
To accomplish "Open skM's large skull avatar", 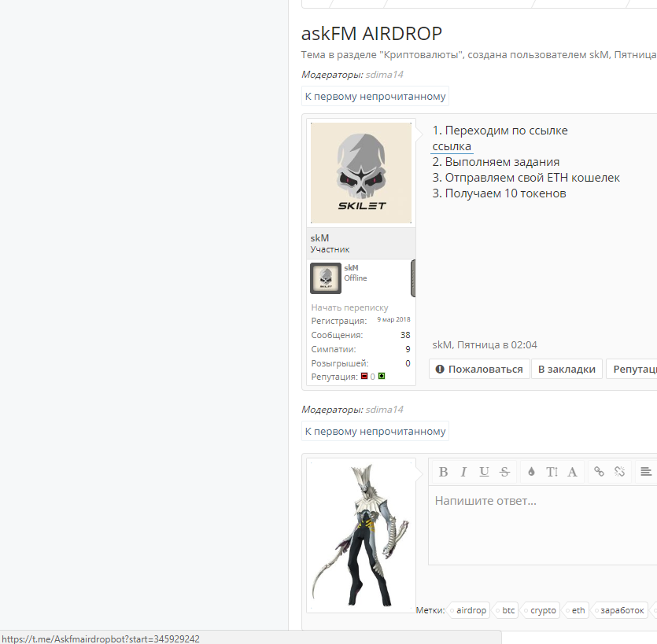I will point(361,173).
